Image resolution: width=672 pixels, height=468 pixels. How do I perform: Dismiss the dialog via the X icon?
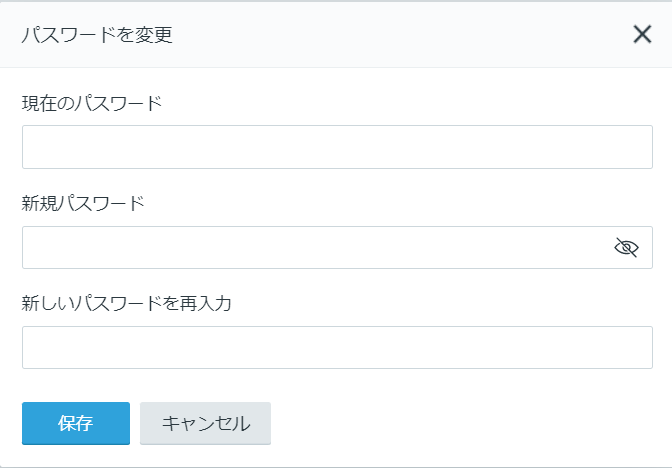(642, 34)
